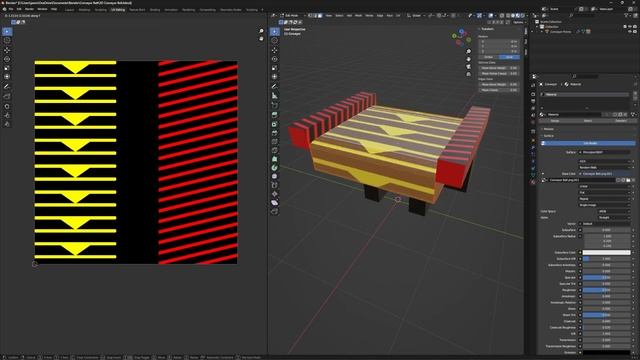Select the UV editor Scale tool
The image size is (640, 360).
coord(7,68)
